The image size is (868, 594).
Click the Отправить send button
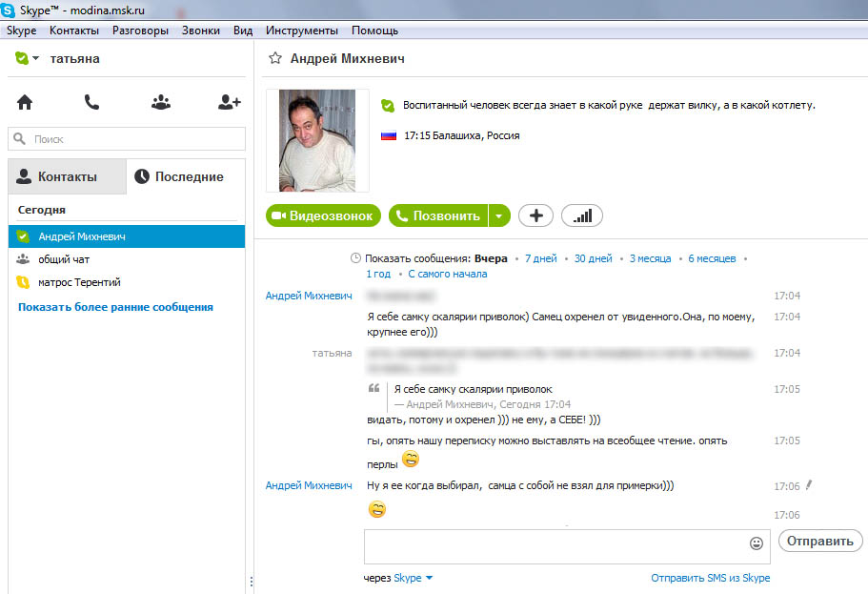pos(819,541)
